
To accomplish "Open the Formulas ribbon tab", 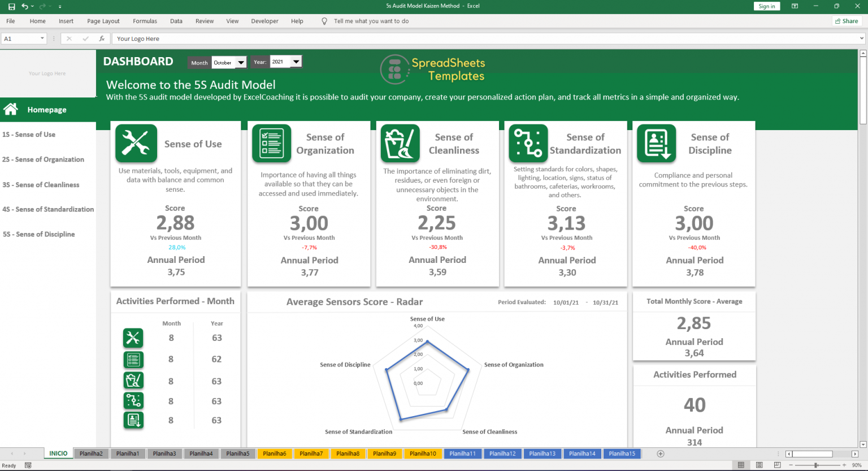I will (145, 21).
